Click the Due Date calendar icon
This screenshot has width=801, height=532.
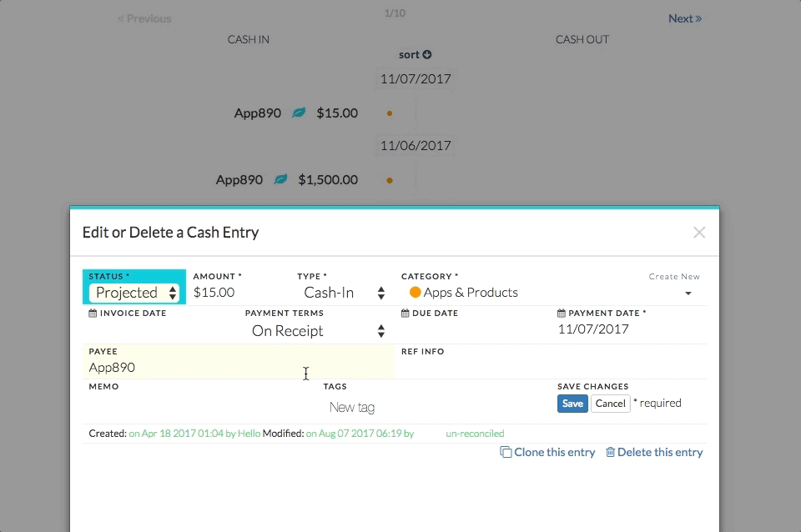point(406,313)
